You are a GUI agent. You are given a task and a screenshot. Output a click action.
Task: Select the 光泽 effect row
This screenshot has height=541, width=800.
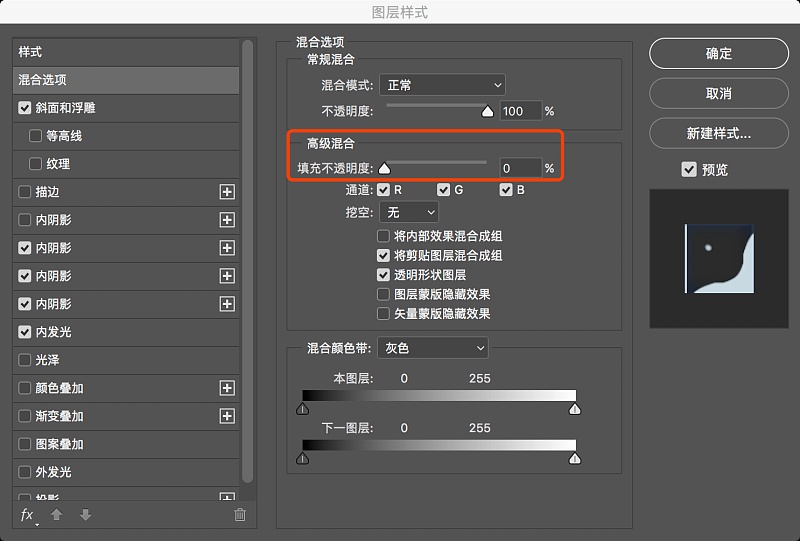[x=126, y=360]
